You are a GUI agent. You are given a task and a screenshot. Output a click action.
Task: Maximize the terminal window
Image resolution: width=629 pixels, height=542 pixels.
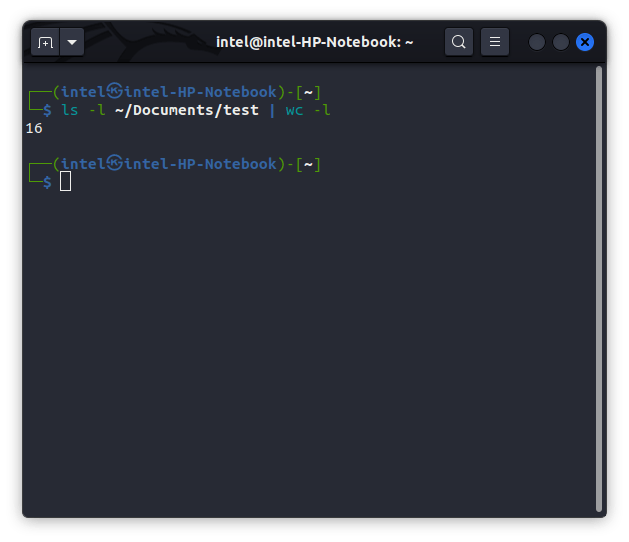(x=561, y=42)
